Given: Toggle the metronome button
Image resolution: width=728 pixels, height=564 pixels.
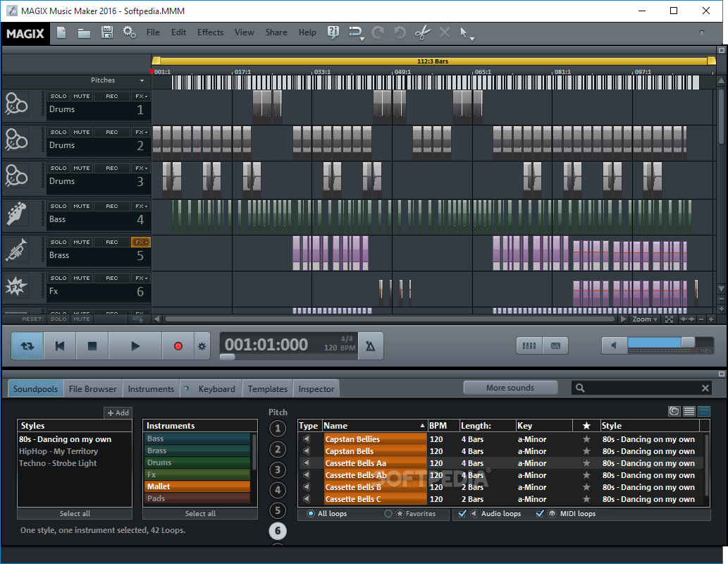Looking at the screenshot, I should (371, 346).
